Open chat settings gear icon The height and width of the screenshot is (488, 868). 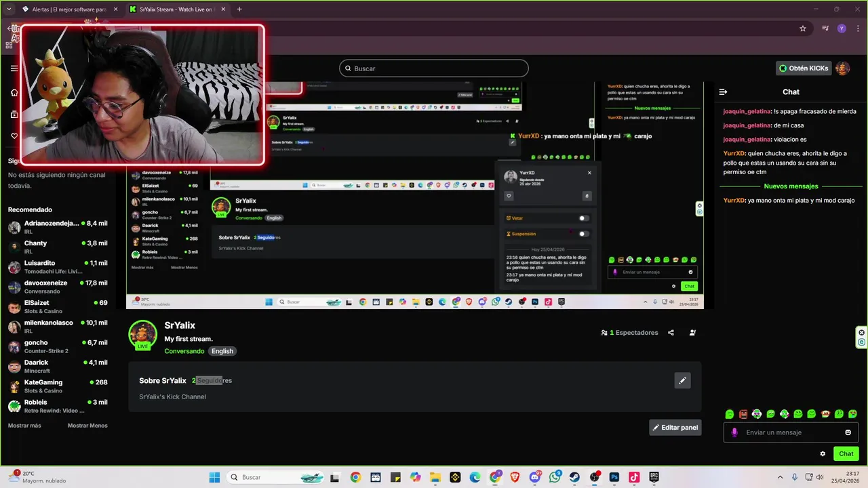click(823, 454)
